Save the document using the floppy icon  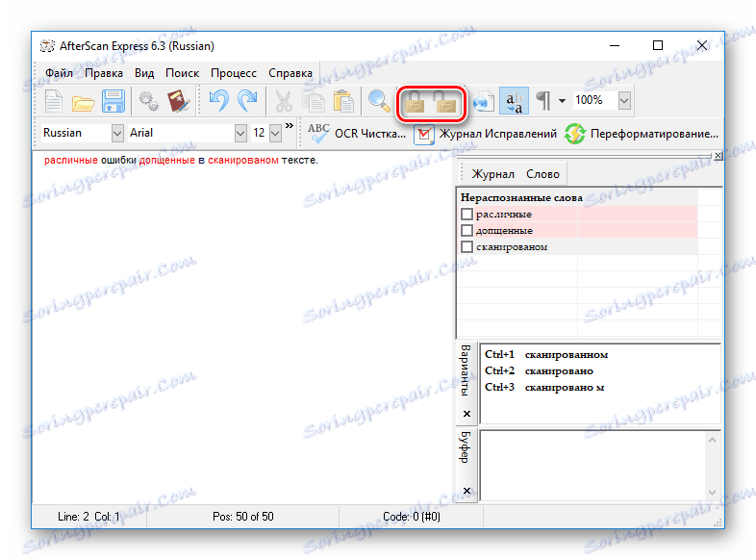click(113, 101)
